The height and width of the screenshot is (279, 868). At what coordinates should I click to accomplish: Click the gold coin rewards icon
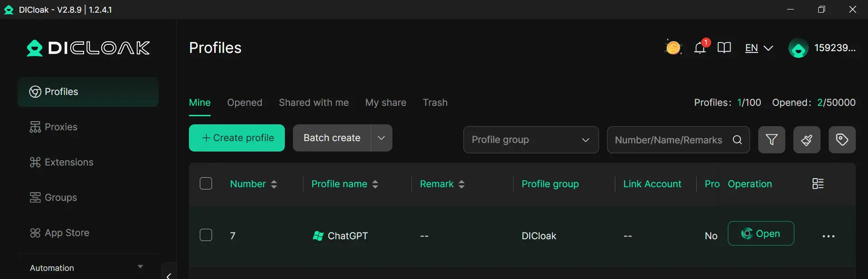(673, 47)
